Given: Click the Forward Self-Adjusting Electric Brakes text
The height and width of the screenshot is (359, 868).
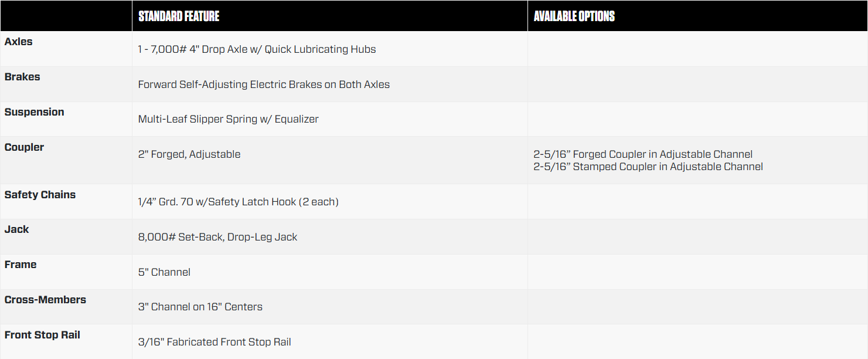Looking at the screenshot, I should 264,84.
